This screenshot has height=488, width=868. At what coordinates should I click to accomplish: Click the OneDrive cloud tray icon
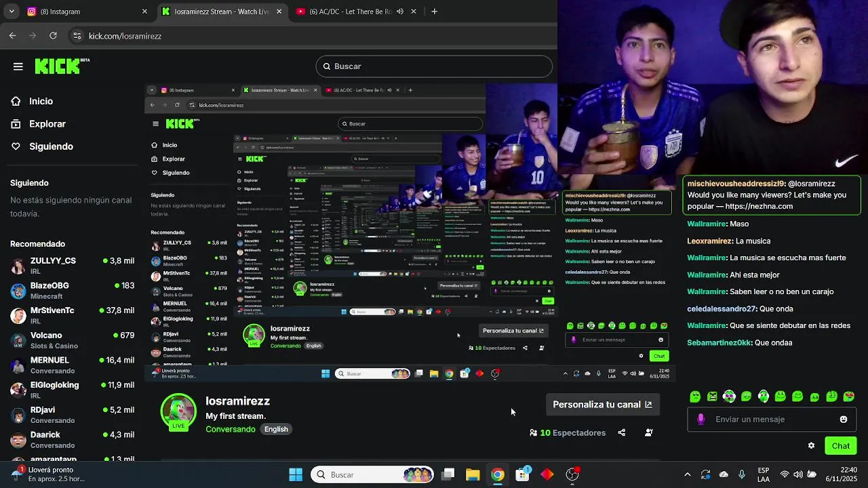[724, 474]
